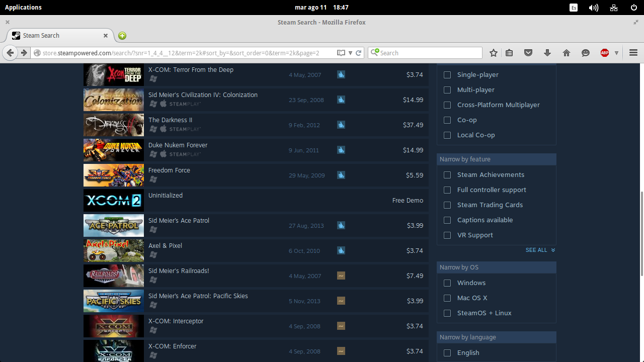644x362 pixels.
Task: Click the Firefox back navigation arrow
Action: pos(10,53)
